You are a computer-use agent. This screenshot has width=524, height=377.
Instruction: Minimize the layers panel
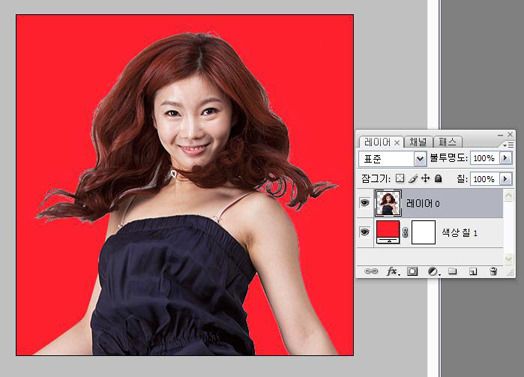click(x=500, y=135)
